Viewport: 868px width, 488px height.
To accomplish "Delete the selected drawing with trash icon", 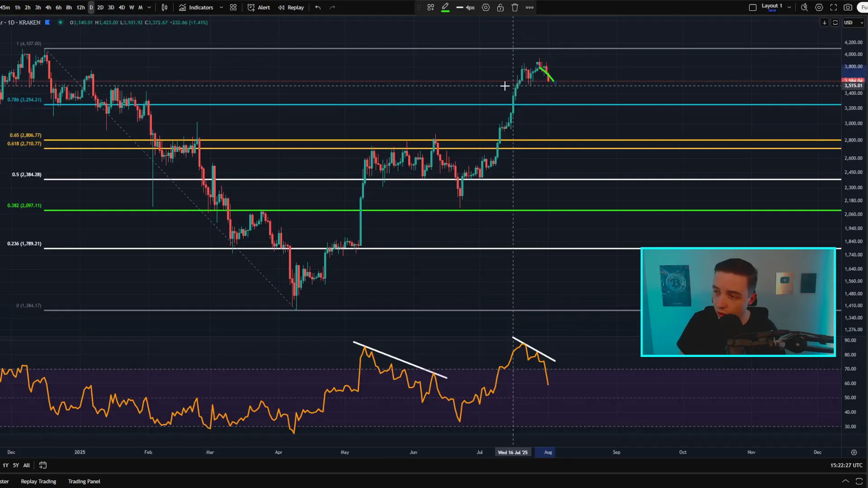I will coord(515,8).
